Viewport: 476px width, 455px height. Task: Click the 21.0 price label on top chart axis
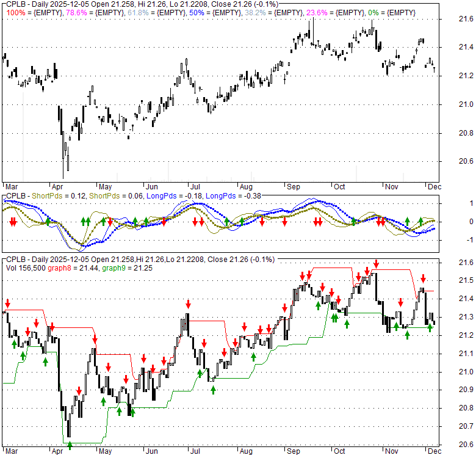466,104
